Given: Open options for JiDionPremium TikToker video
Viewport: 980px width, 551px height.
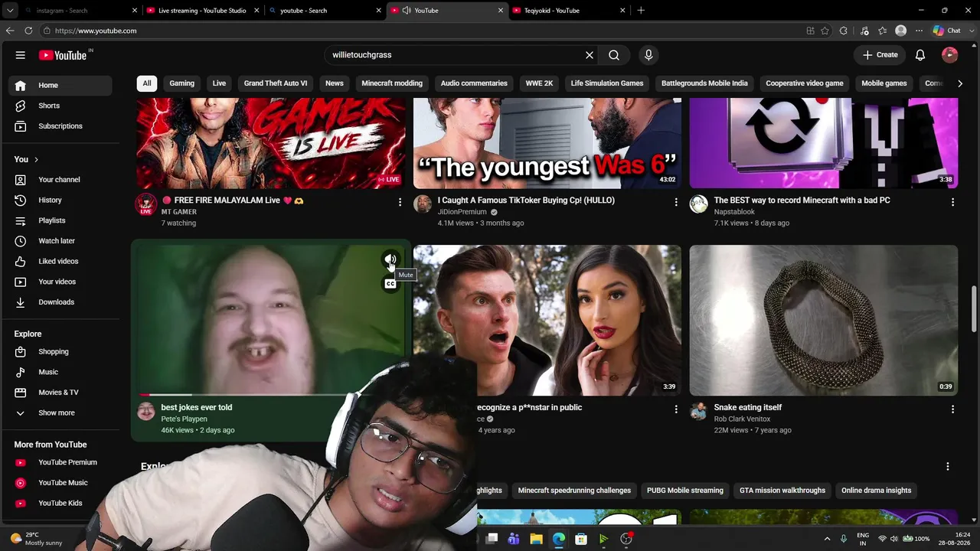Looking at the screenshot, I should [x=676, y=202].
